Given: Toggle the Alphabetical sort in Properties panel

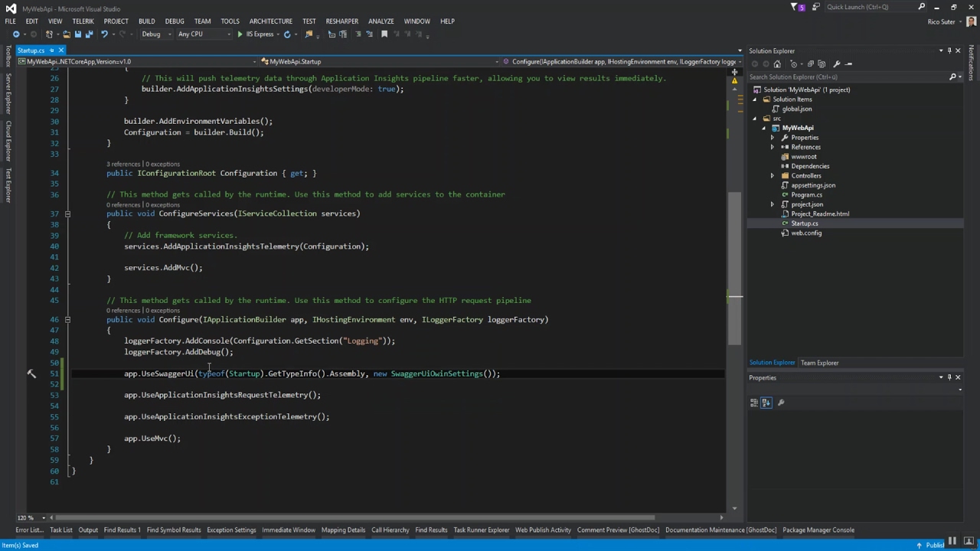Looking at the screenshot, I should coord(766,403).
